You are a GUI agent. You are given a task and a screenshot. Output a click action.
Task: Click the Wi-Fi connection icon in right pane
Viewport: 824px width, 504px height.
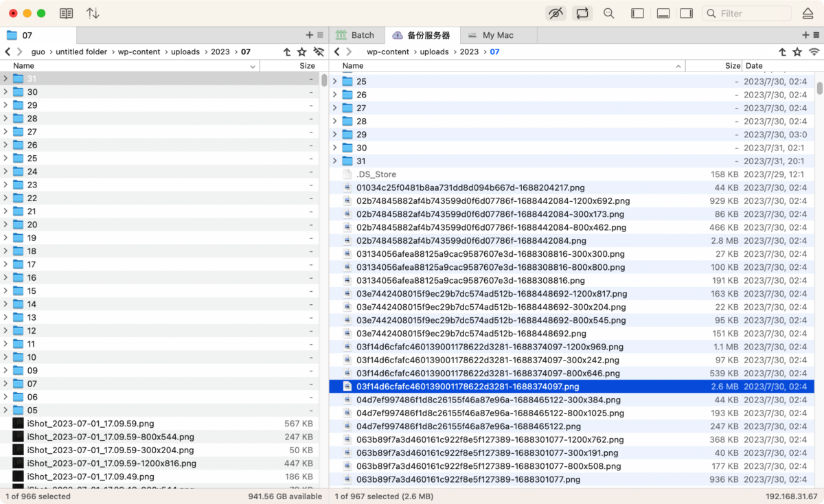click(814, 51)
